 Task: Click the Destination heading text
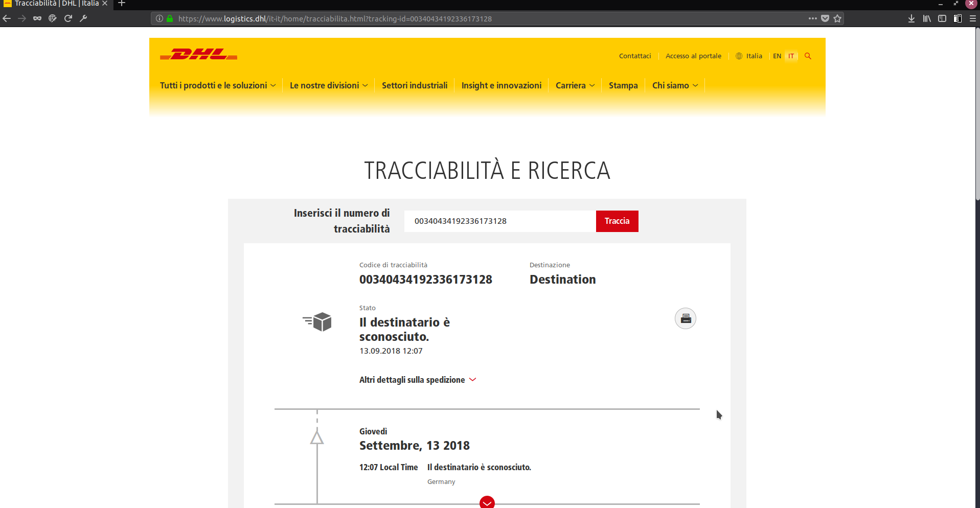pyautogui.click(x=563, y=280)
